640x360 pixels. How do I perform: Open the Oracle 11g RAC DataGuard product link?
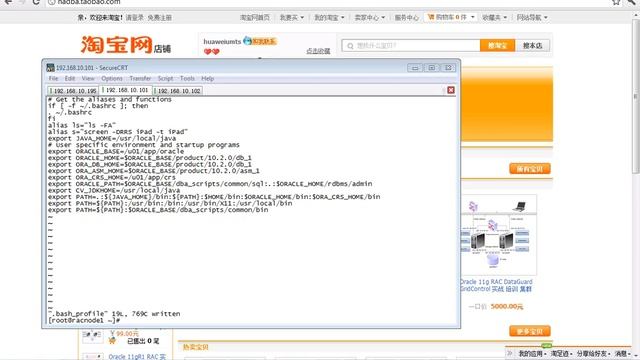click(496, 285)
